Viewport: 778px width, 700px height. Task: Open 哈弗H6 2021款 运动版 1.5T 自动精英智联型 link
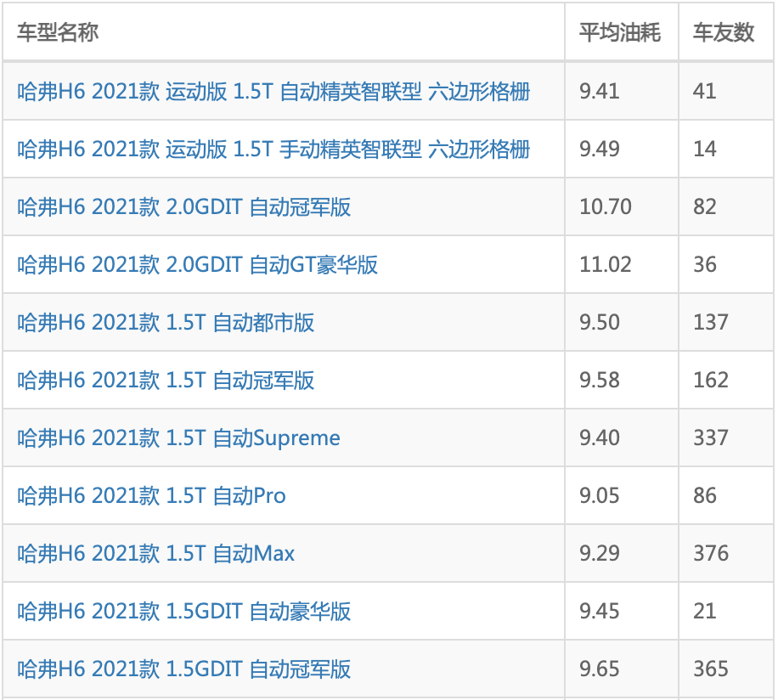[273, 92]
